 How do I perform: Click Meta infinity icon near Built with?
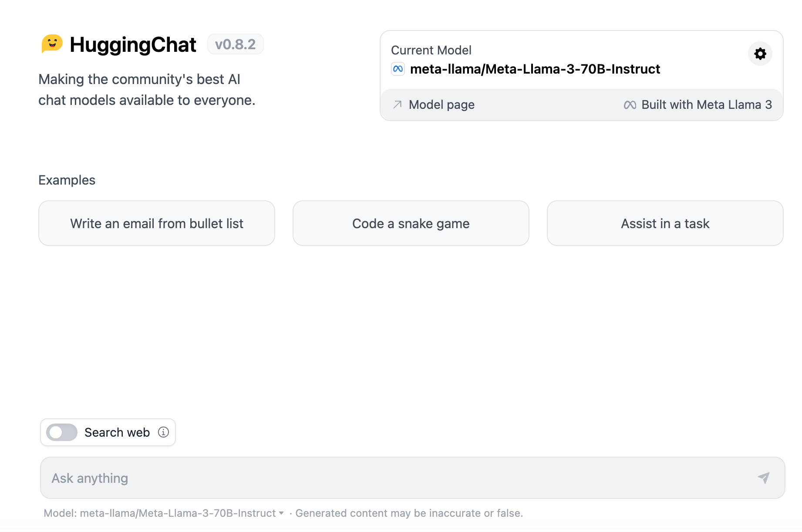point(630,105)
